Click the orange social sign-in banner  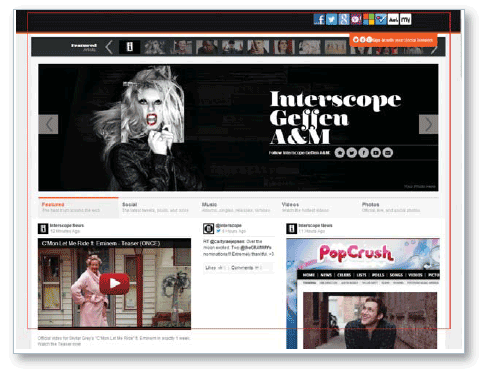[x=393, y=40]
